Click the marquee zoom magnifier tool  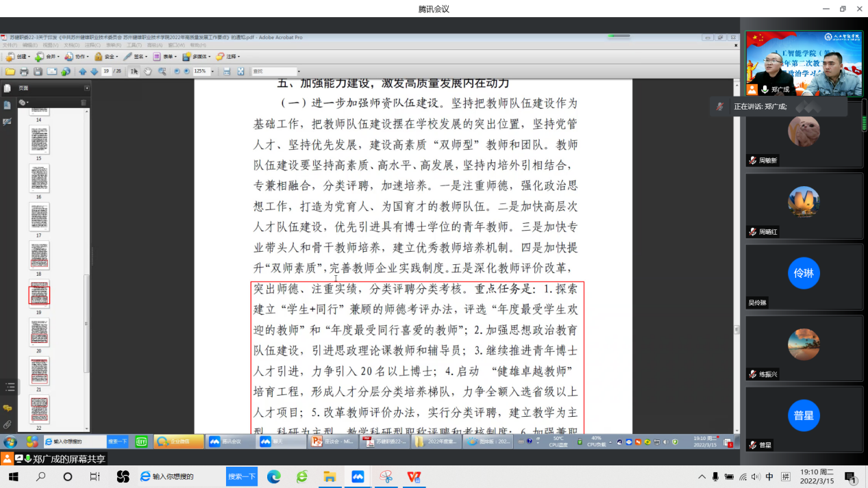[x=162, y=71]
